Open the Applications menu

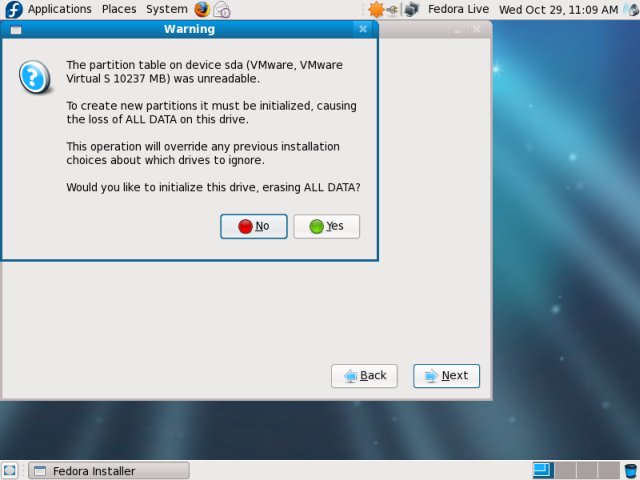(60, 9)
